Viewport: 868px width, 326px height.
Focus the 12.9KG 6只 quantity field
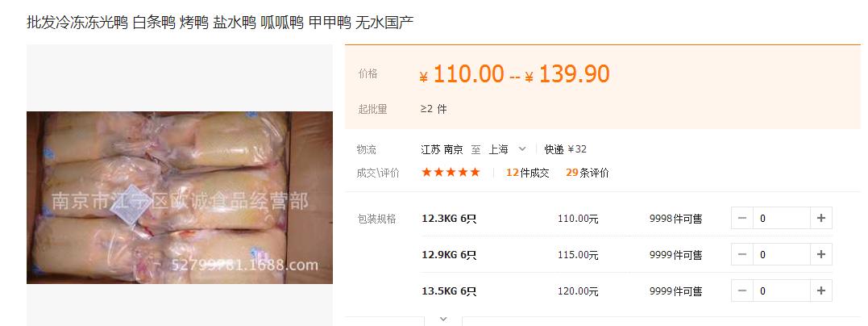(782, 254)
